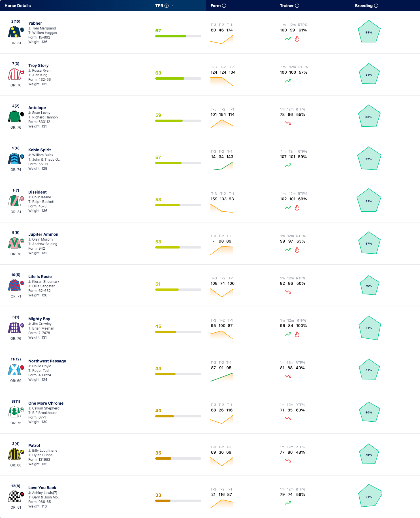
Task: Click the Breeding column info icon
Action: click(376, 6)
